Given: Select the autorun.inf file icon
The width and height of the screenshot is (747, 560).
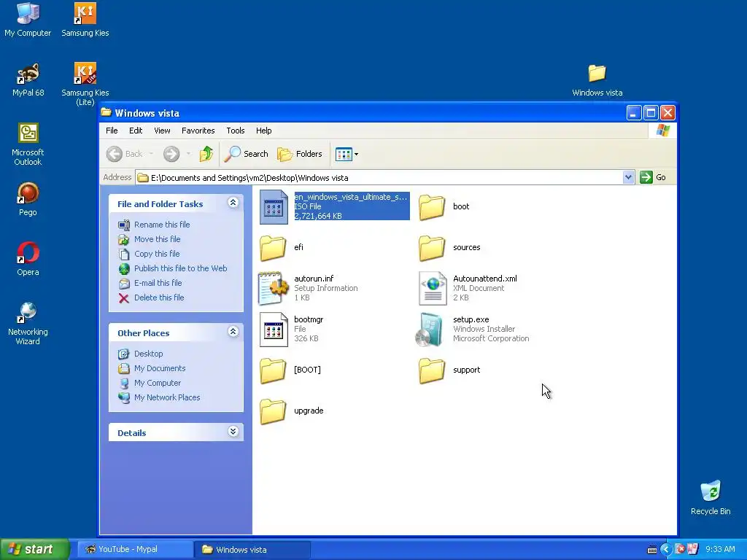Looking at the screenshot, I should (273, 288).
